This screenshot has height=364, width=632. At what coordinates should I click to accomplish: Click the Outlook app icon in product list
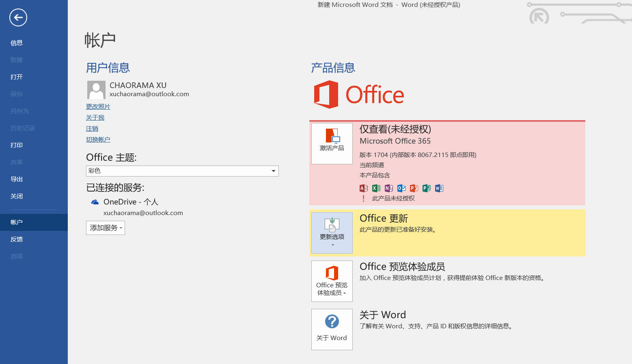[x=401, y=188]
